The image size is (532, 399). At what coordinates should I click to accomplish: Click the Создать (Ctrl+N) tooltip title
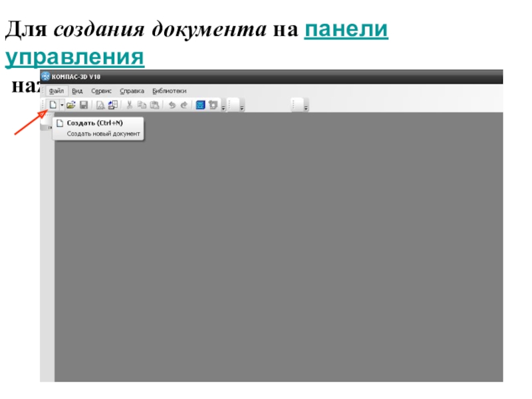[x=94, y=123]
